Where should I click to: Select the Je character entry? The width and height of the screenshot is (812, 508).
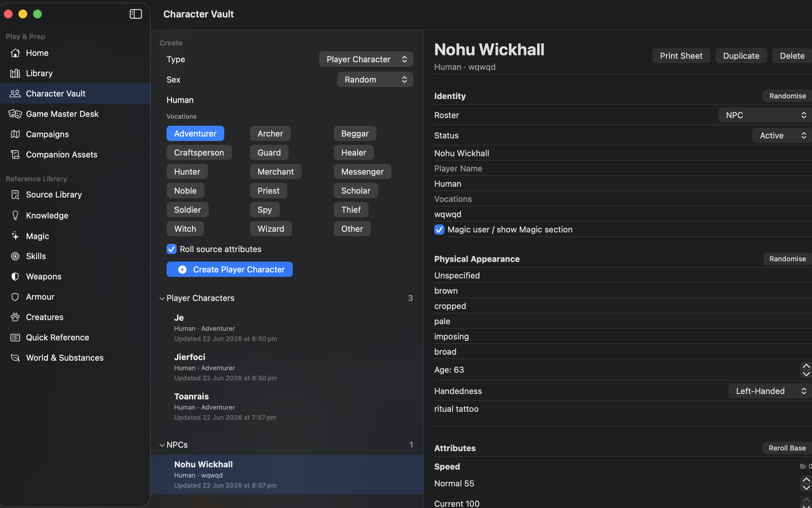287,328
